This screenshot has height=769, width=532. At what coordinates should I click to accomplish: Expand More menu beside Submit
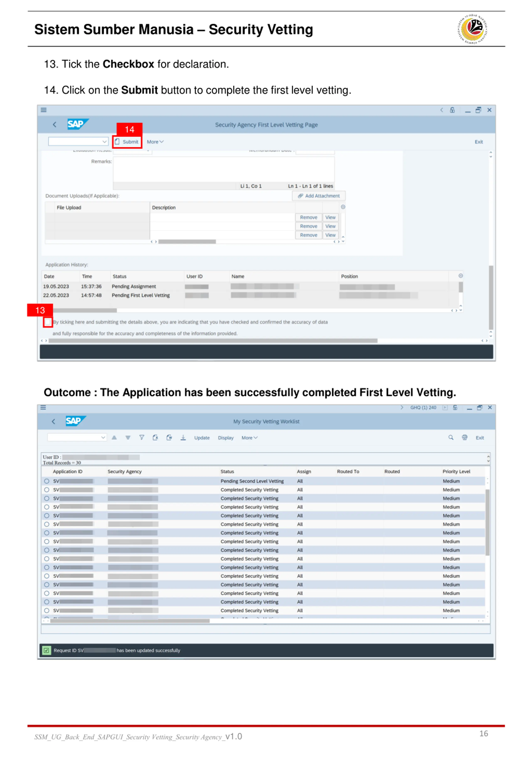coord(155,142)
